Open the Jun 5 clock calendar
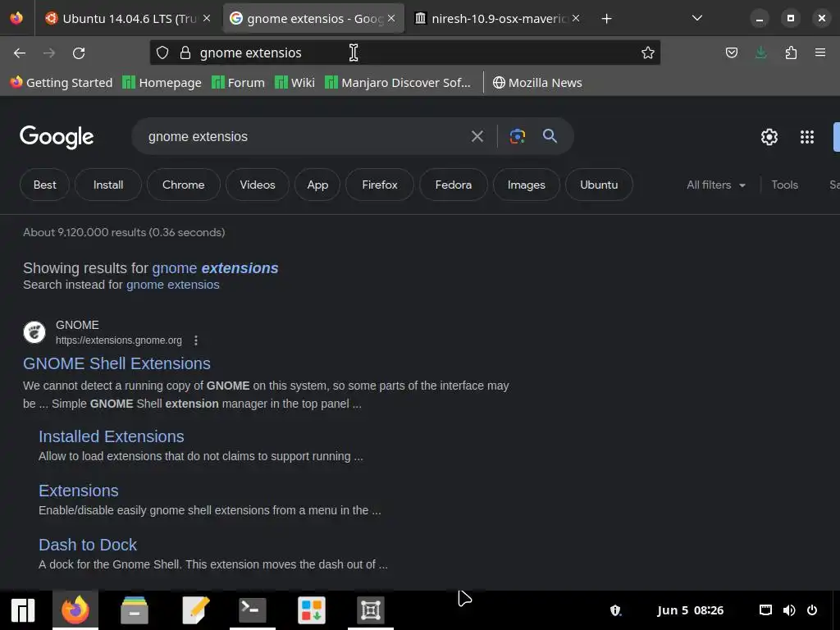This screenshot has width=840, height=630. (690, 610)
